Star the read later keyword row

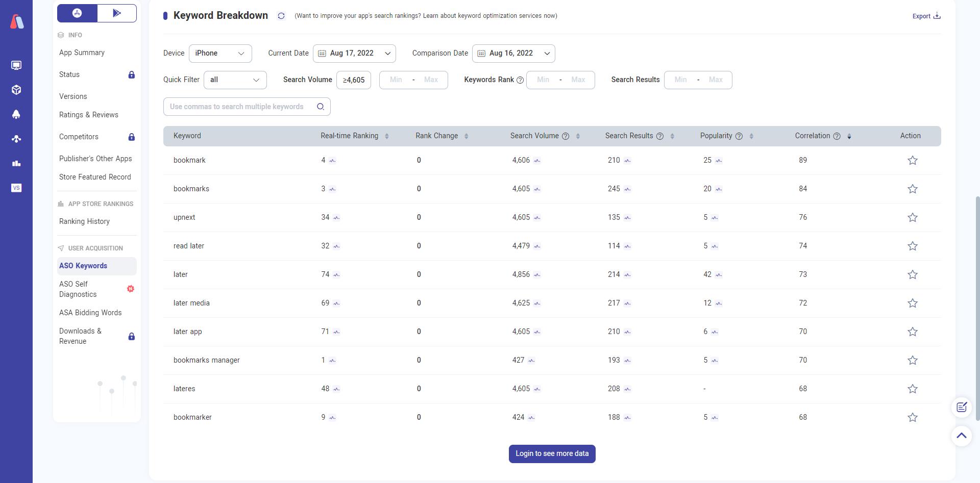tap(913, 246)
